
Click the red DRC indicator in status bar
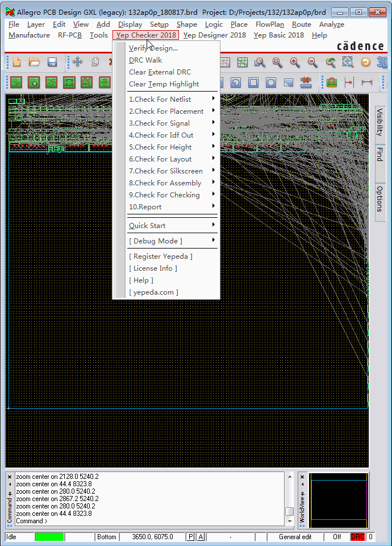[357, 536]
